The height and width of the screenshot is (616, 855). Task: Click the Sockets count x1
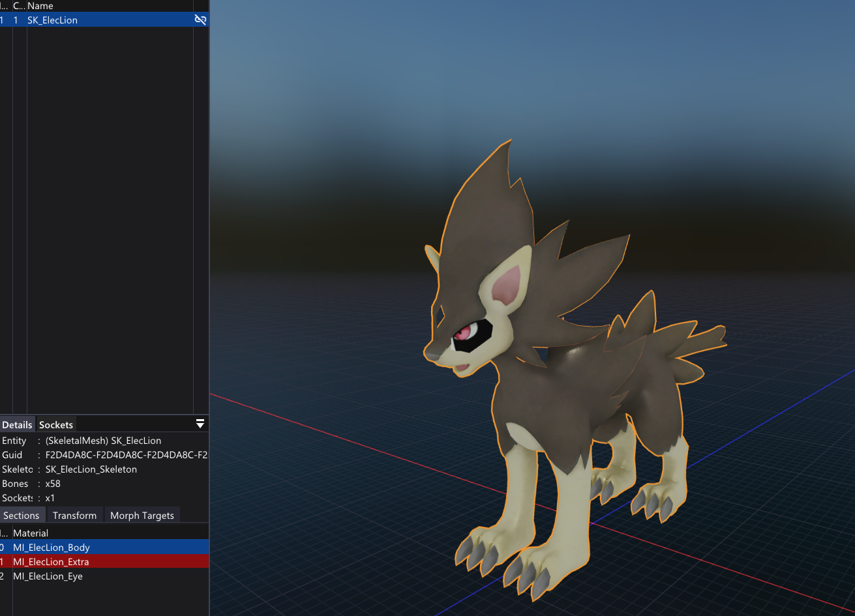tap(50, 498)
